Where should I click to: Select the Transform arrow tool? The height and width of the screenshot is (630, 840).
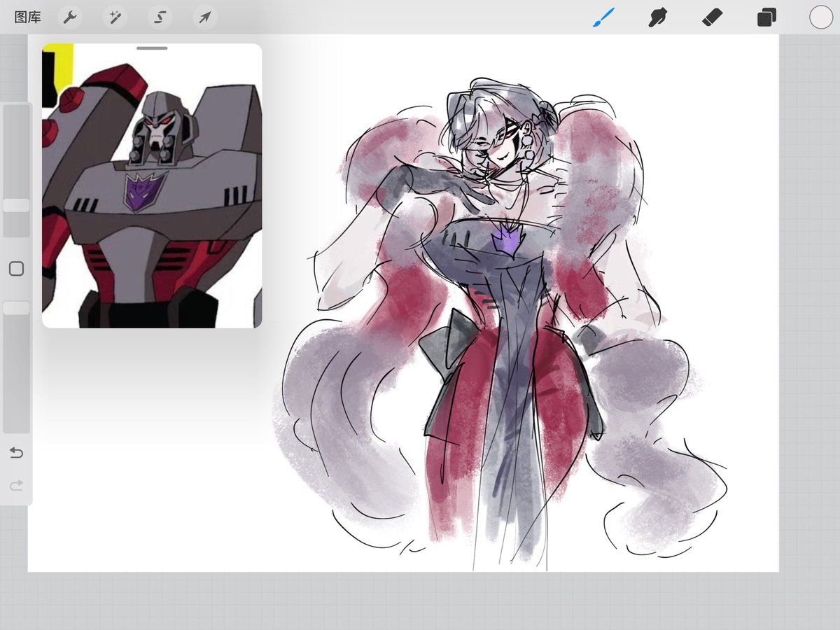204,17
